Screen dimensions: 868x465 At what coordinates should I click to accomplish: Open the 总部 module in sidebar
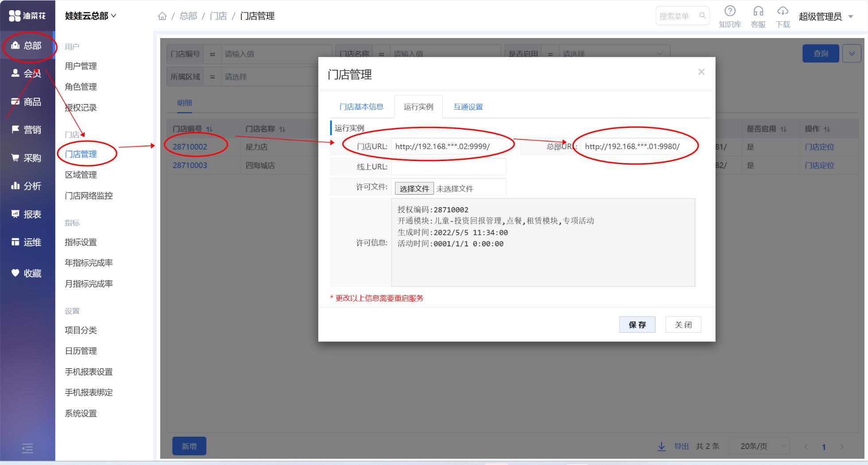(x=27, y=45)
